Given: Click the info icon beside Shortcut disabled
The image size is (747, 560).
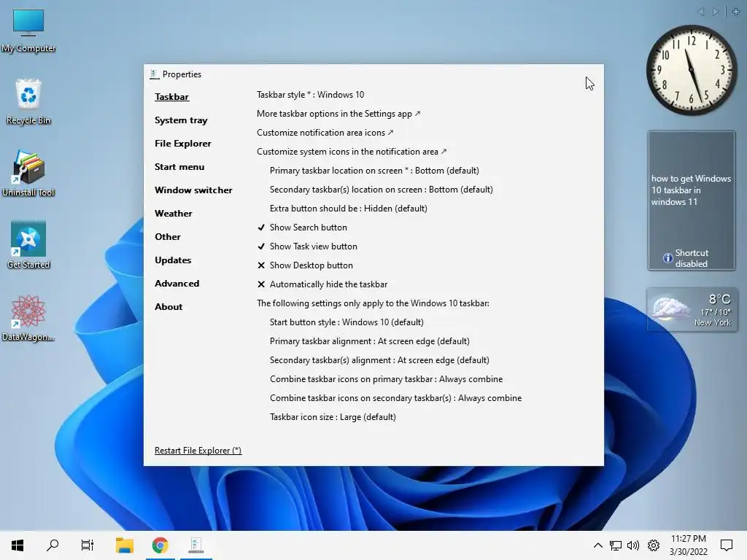Looking at the screenshot, I should click(x=668, y=258).
